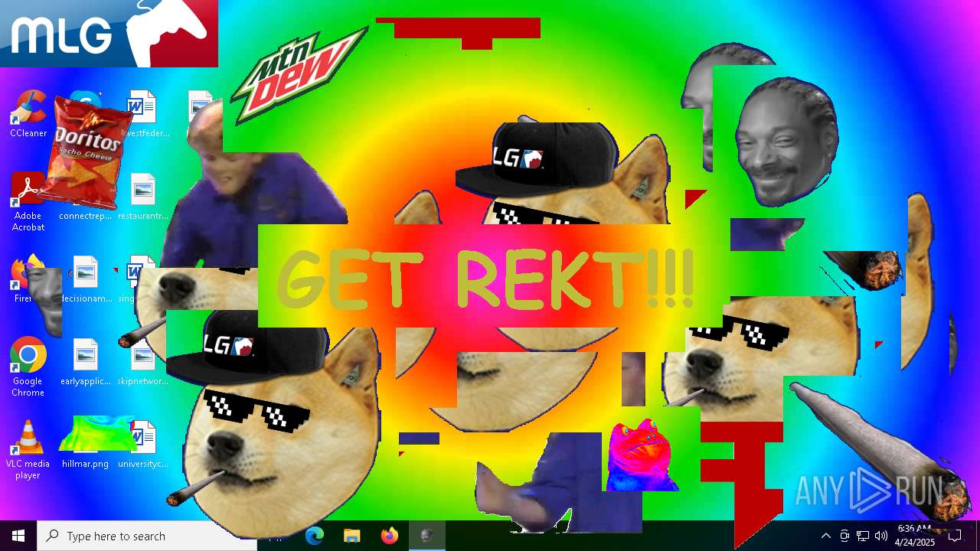Open Firefox from the taskbar
The width and height of the screenshot is (980, 551).
389,536
